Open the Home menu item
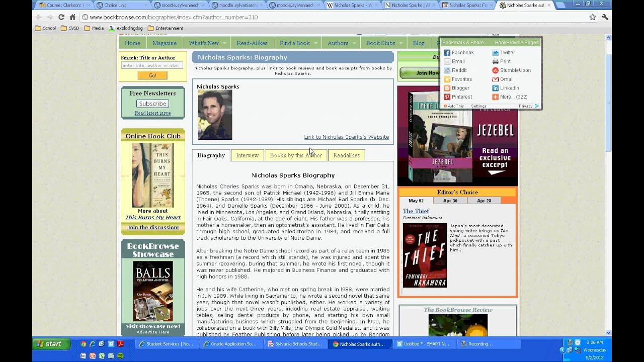 point(132,43)
